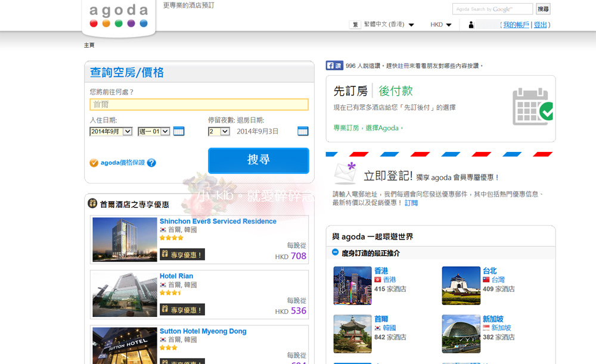Click the 香港 destination title link

tap(381, 270)
